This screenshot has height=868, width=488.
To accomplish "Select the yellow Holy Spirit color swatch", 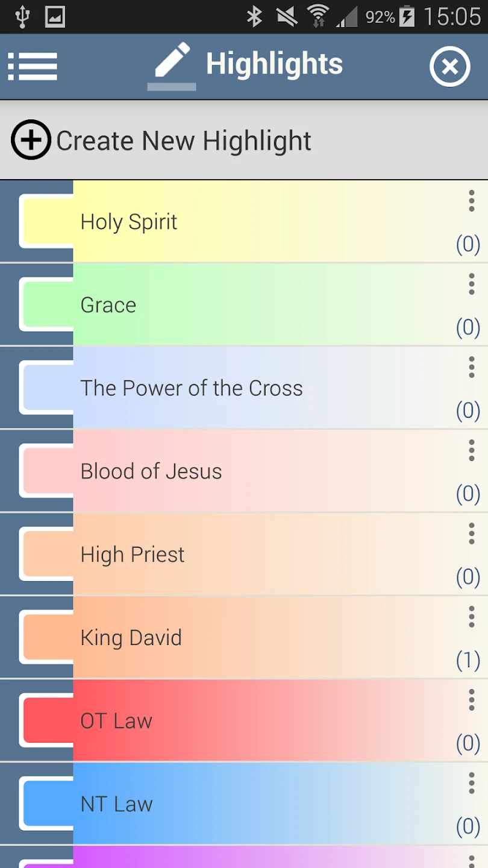I will pyautogui.click(x=47, y=221).
